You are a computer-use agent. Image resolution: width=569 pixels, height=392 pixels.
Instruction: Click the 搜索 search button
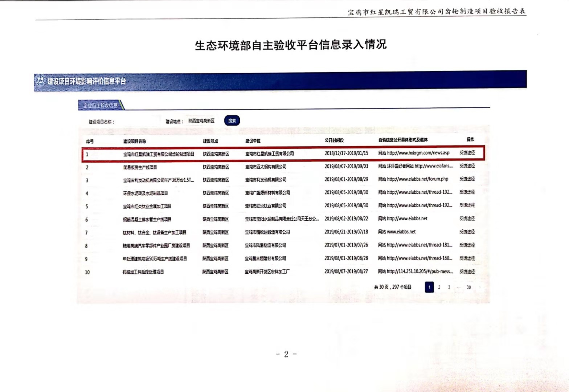(x=232, y=121)
